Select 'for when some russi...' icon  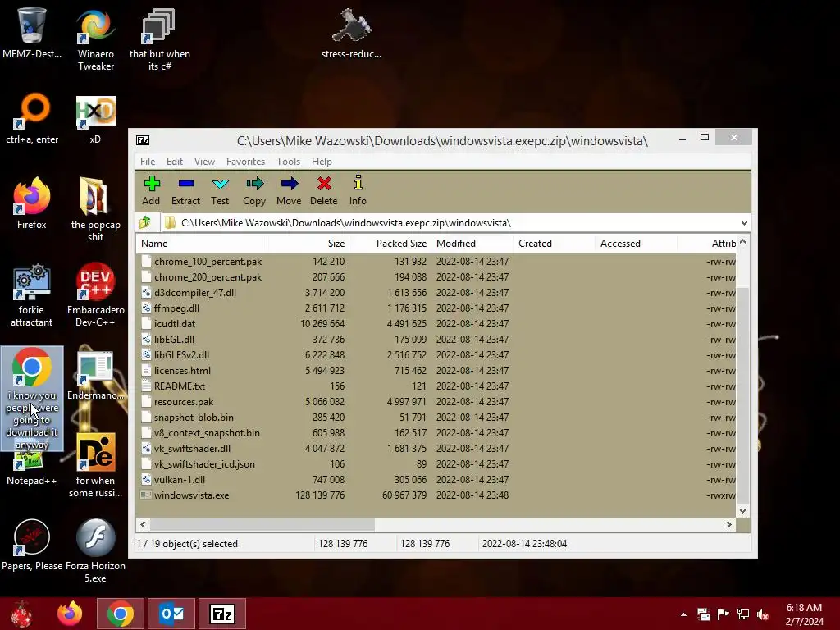95,466
